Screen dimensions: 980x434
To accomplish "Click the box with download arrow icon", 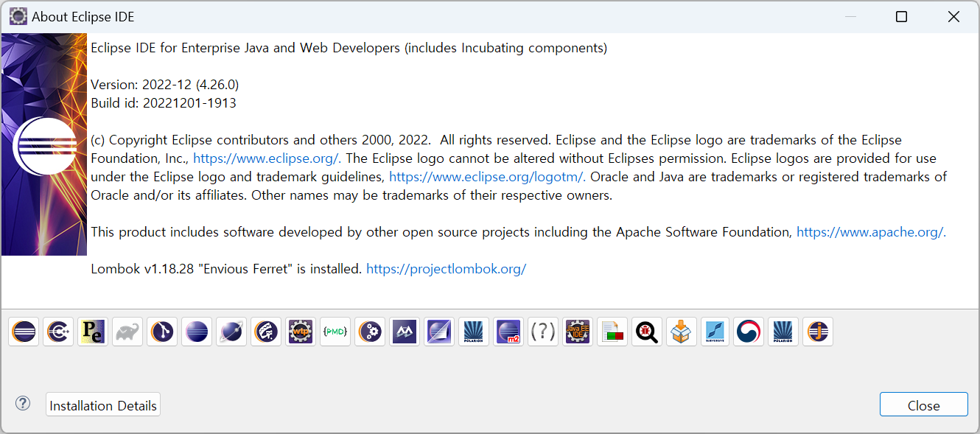I will tap(682, 332).
